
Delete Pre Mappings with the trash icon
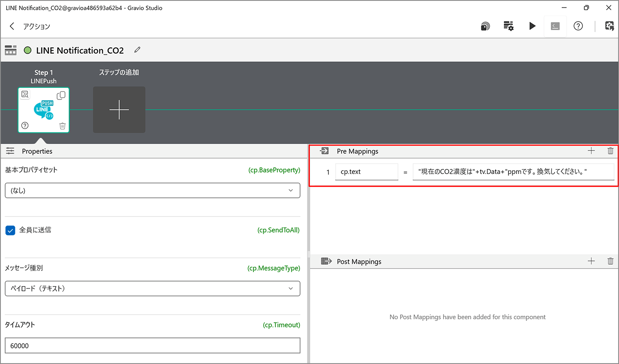(x=610, y=151)
